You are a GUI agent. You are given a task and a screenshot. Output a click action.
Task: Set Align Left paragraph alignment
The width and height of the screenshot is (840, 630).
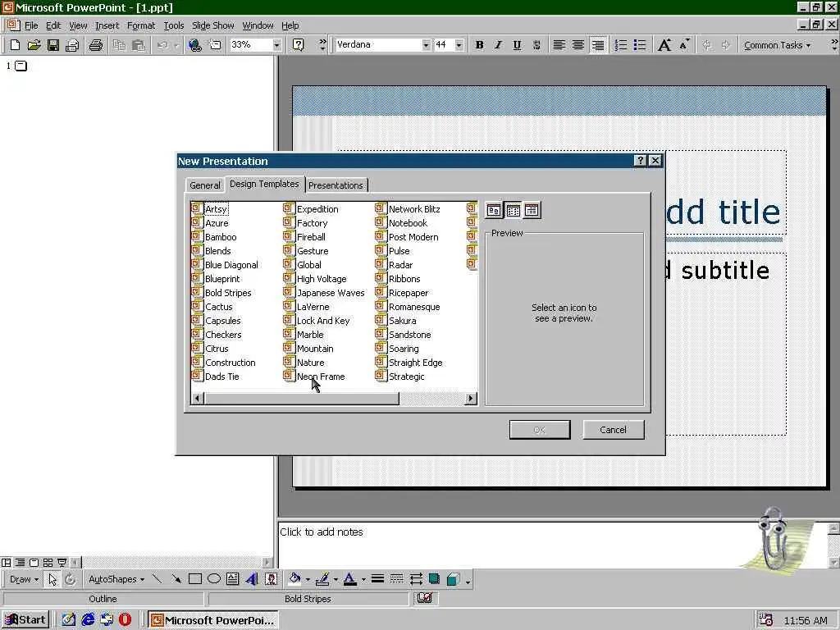click(559, 45)
